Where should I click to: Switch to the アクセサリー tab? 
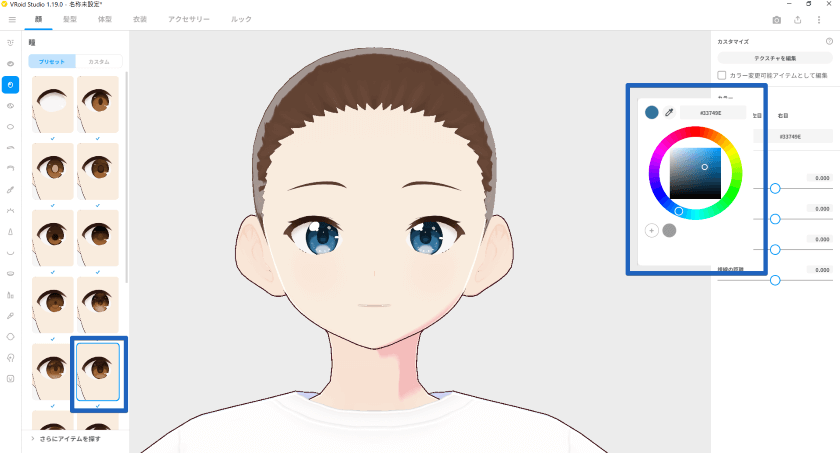(x=189, y=19)
